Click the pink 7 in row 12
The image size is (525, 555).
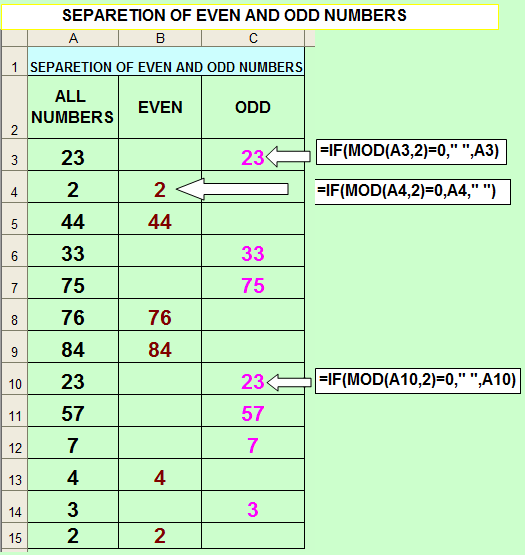click(253, 446)
